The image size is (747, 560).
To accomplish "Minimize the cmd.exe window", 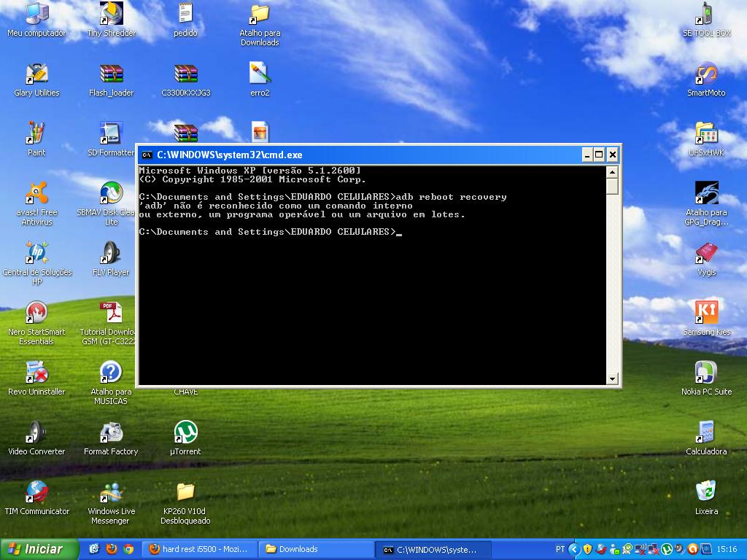I will tap(587, 155).
